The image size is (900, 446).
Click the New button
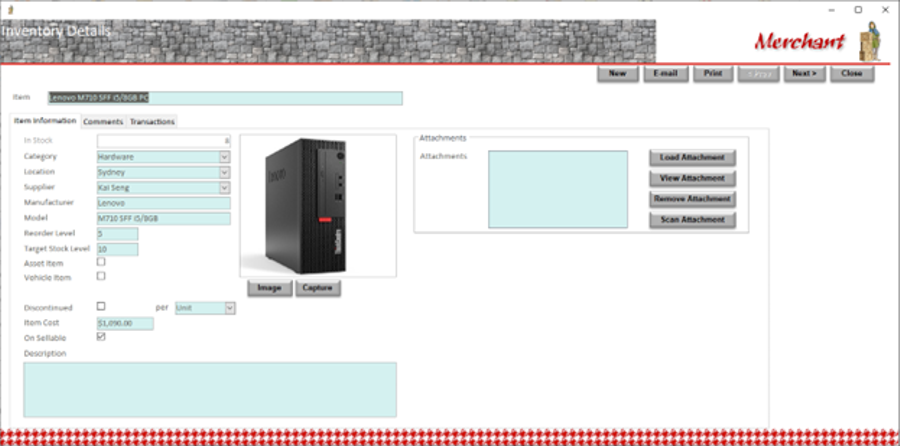coord(618,73)
